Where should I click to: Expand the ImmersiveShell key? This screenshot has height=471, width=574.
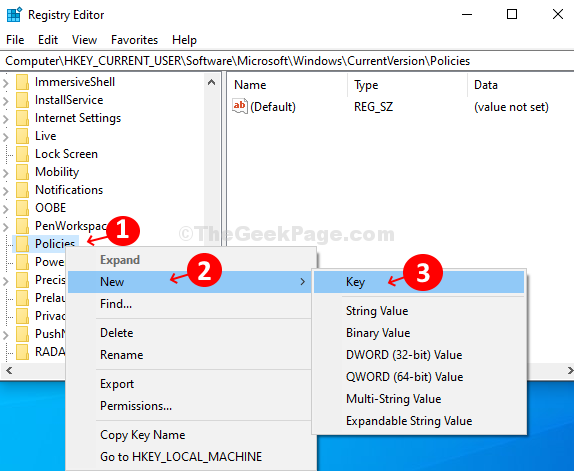pos(5,83)
